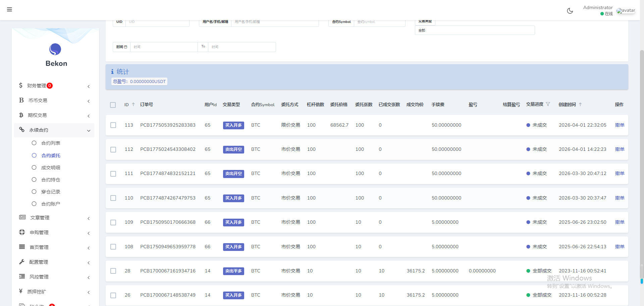644x306 pixels.
Task: Click the wrench icon for 配置管理
Action: (22, 262)
